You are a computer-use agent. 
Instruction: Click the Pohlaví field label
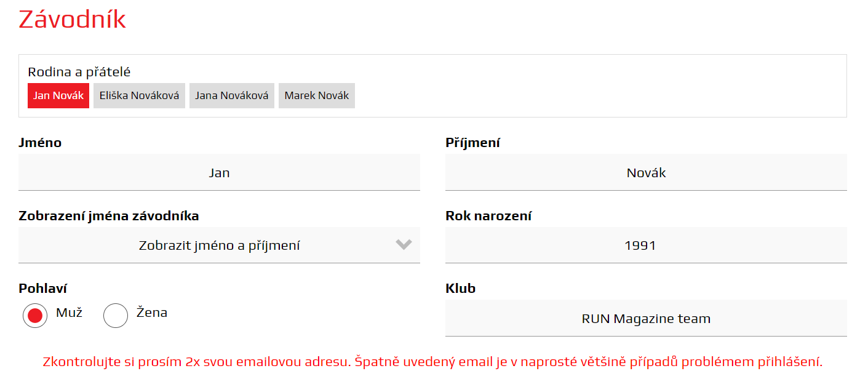point(43,289)
